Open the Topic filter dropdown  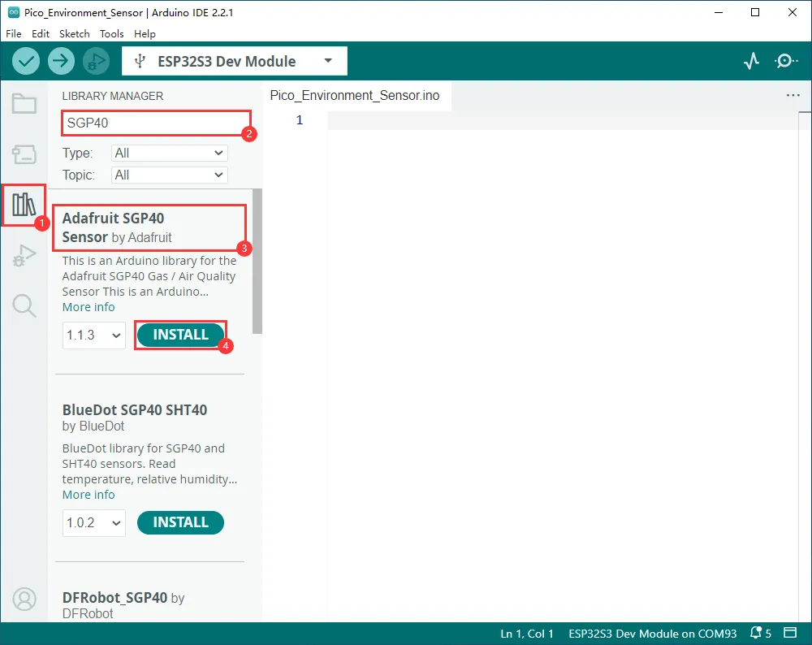point(170,175)
